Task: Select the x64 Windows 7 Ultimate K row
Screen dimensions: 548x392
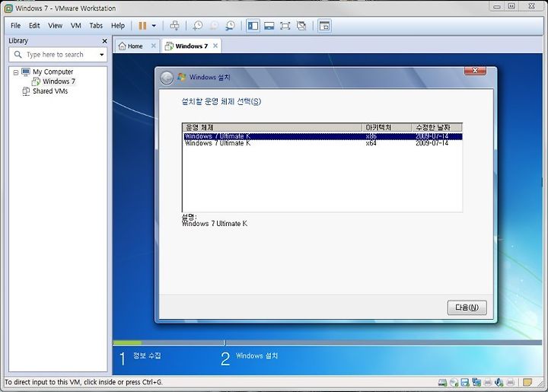Action: [323, 143]
